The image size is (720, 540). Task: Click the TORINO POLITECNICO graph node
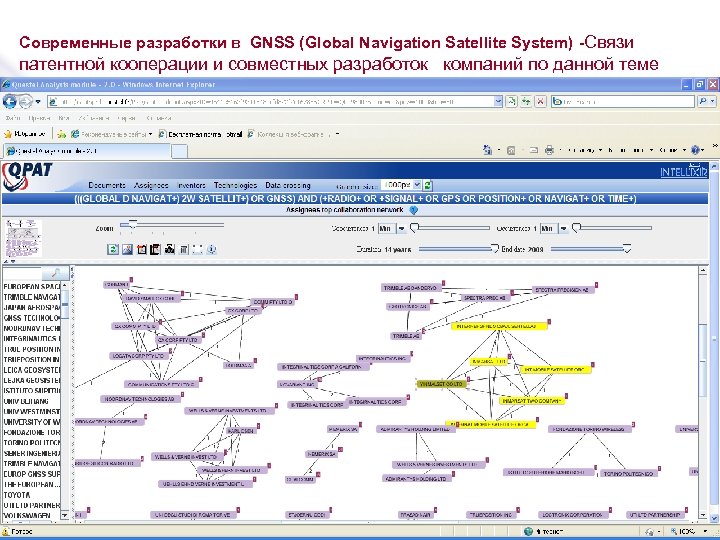(x=629, y=473)
